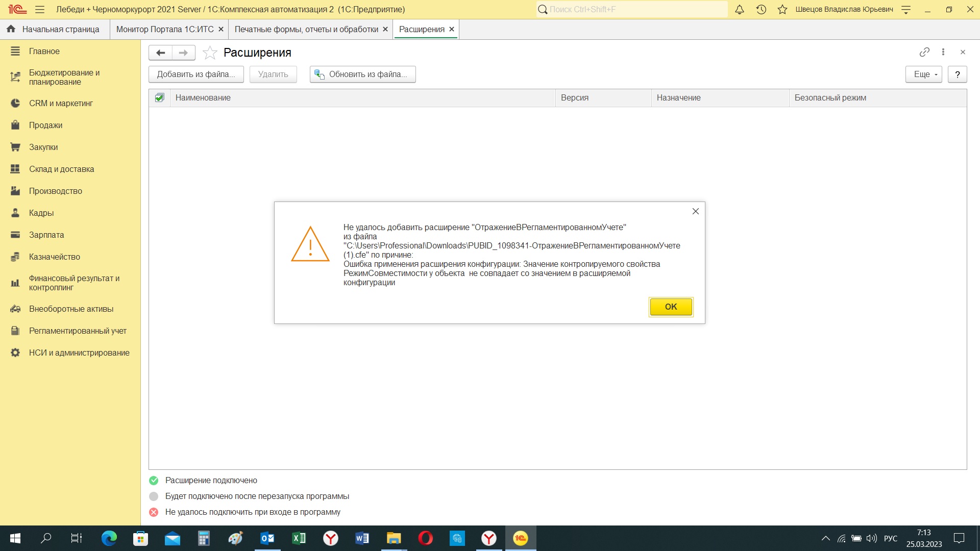
Task: Open help with question mark button
Action: (958, 74)
